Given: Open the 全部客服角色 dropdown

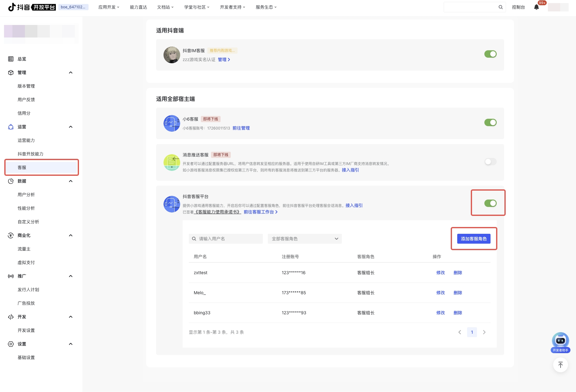Looking at the screenshot, I should tap(305, 239).
